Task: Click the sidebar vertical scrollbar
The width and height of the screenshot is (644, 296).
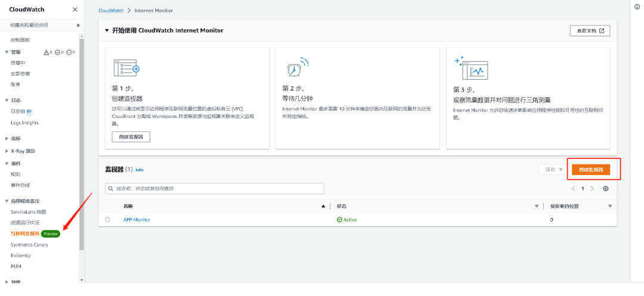Action: click(x=82, y=144)
